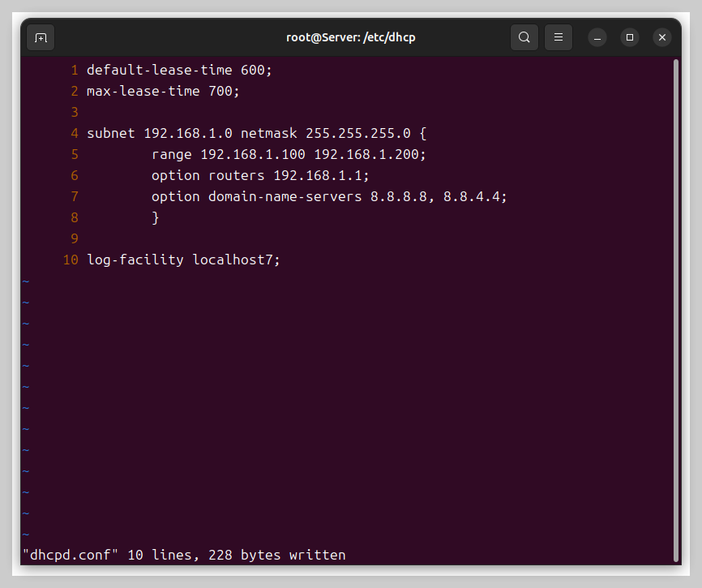The width and height of the screenshot is (702, 588).
Task: Click the '"dhcpd.conf"' filename in status line
Action: (71, 555)
